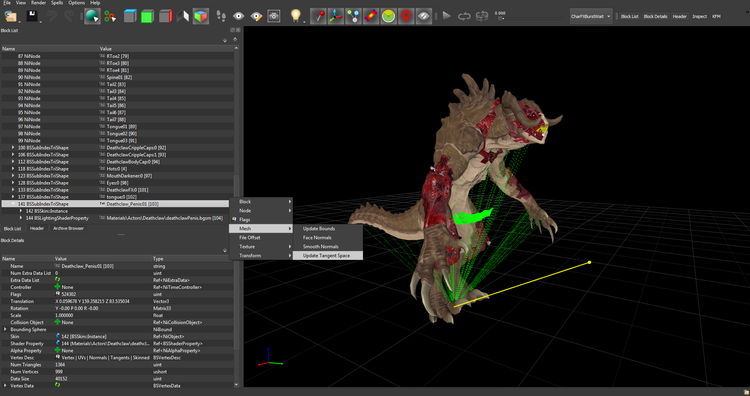
Task: Switch to front view green cube
Action: pos(147,16)
